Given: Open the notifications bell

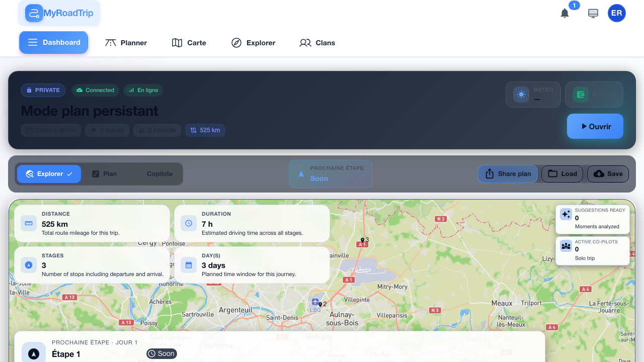Looking at the screenshot, I should 565,14.
